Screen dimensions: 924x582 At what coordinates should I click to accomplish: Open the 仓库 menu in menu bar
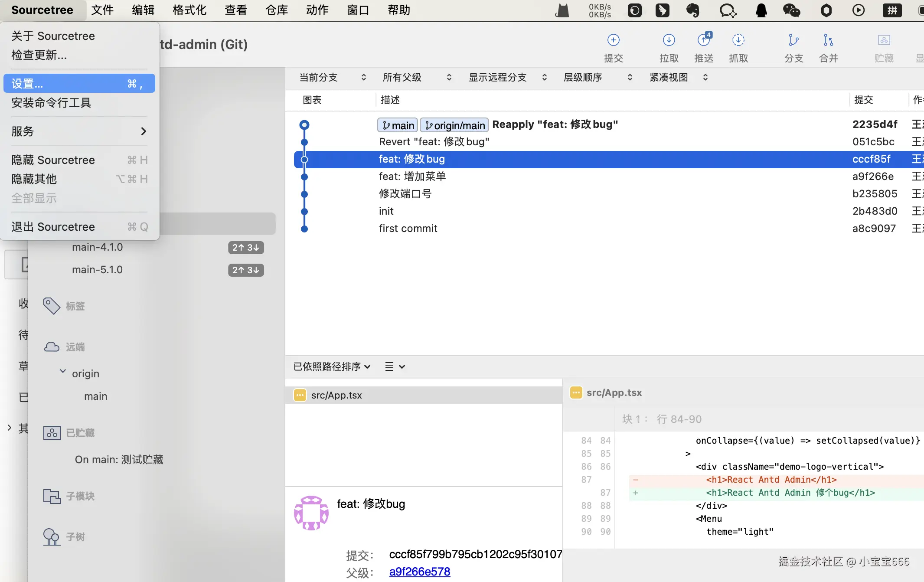point(276,10)
